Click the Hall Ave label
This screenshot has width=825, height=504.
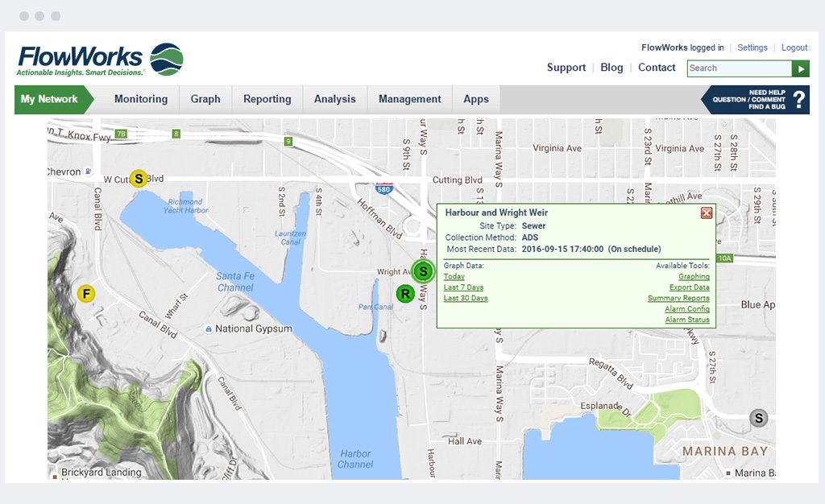click(465, 441)
